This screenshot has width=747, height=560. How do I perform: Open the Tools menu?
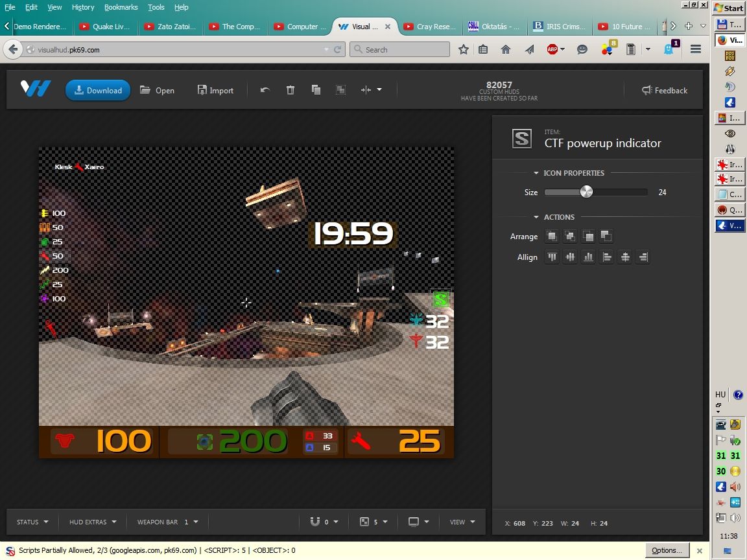pyautogui.click(x=156, y=7)
